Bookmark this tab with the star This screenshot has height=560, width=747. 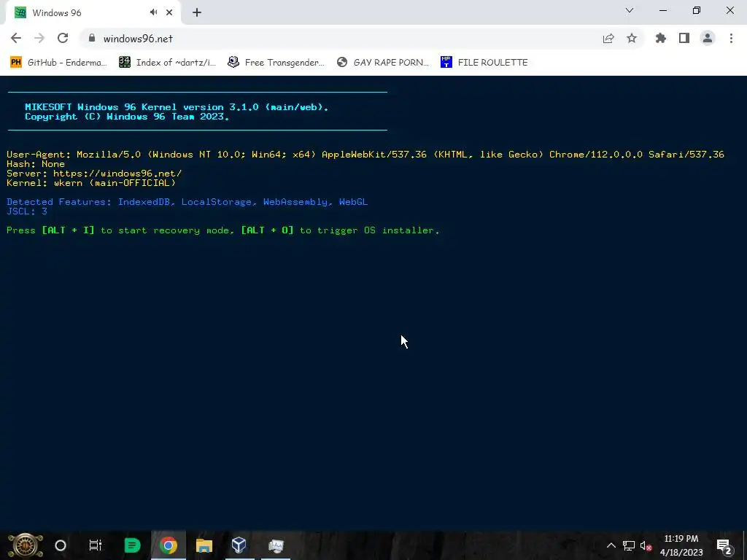(x=632, y=39)
